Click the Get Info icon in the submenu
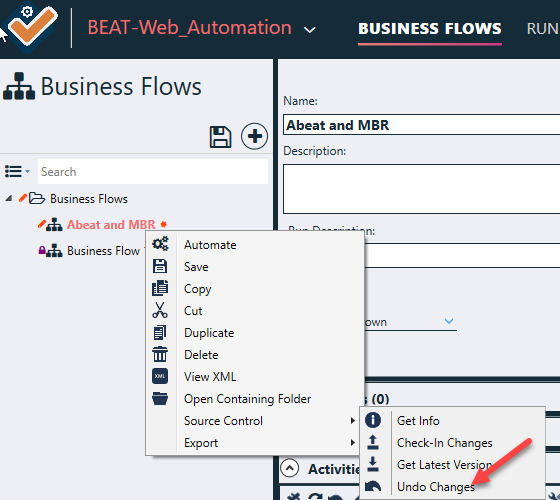Screen dimensions: 560x500 (373, 420)
